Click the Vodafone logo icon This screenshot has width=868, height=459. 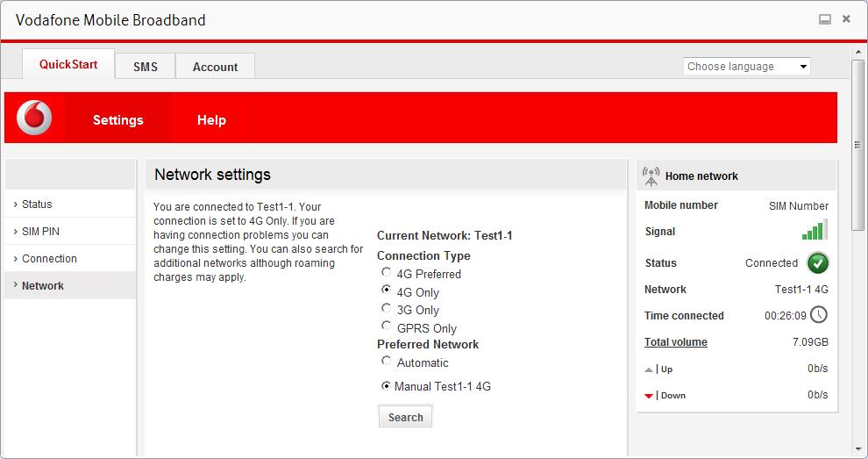point(34,118)
